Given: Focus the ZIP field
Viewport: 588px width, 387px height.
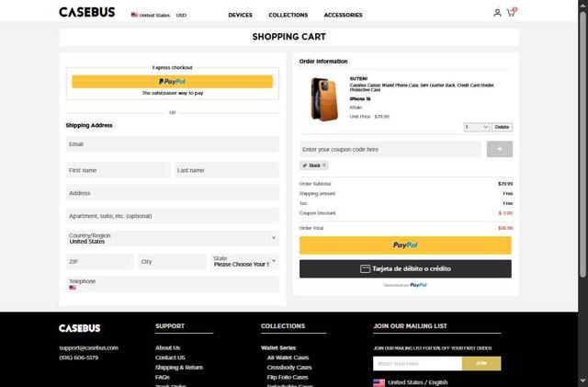Looking at the screenshot, I should click(x=100, y=261).
